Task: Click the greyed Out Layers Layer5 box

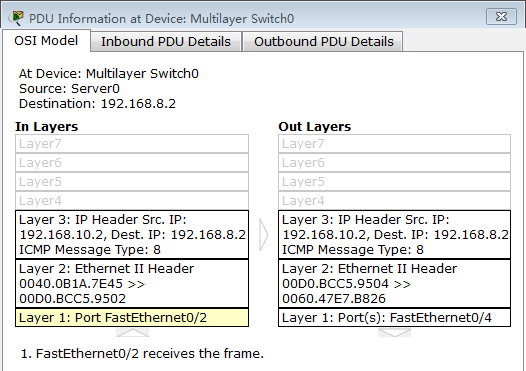Action: click(394, 181)
